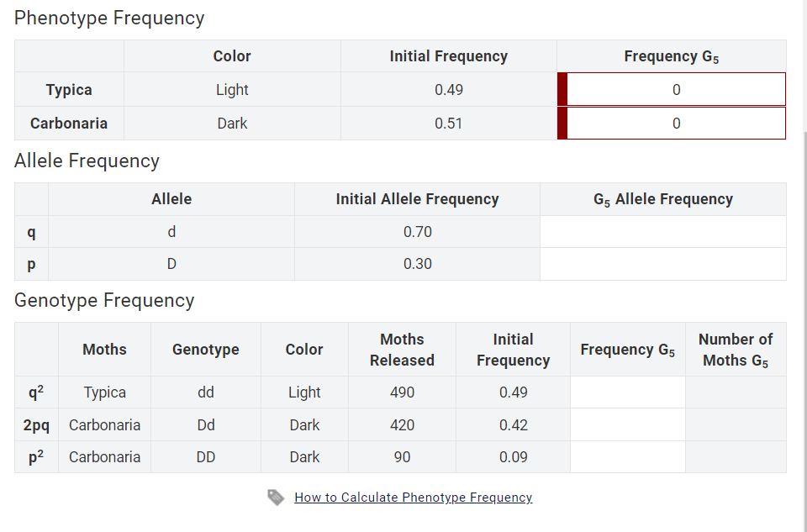The height and width of the screenshot is (532, 807).
Task: Click the red bar beside the Typica input
Action: (x=561, y=89)
